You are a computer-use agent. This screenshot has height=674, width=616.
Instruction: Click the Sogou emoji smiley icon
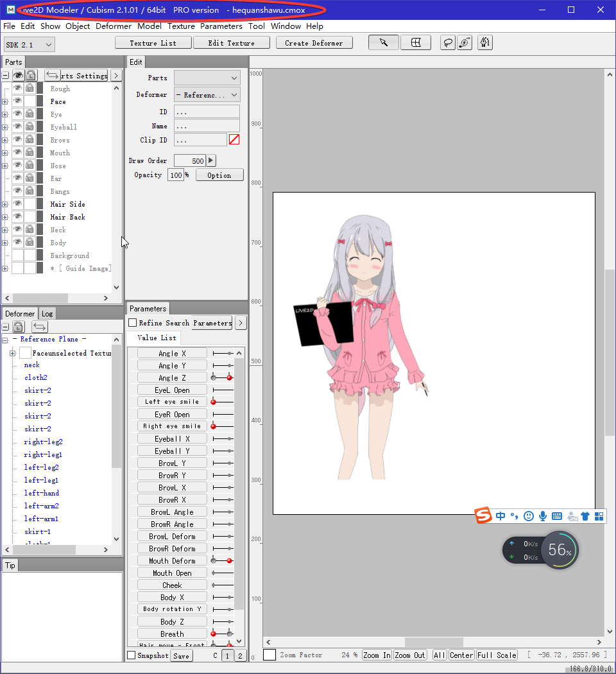coord(529,516)
